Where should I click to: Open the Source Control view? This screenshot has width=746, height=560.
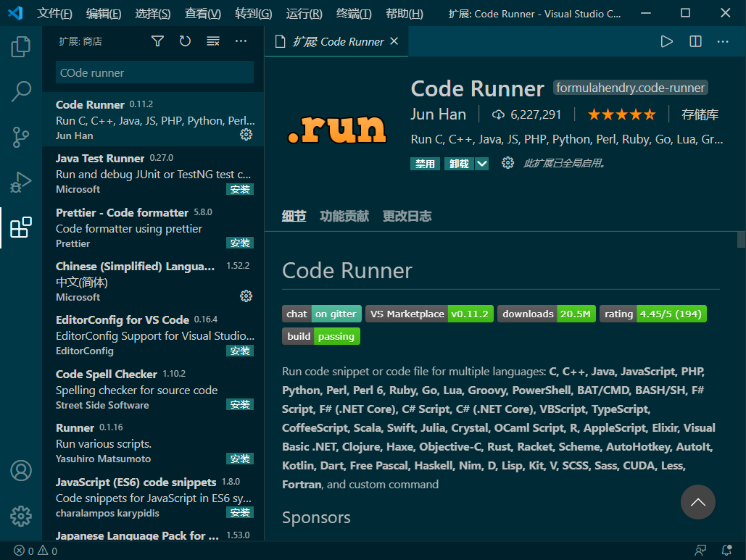[21, 137]
